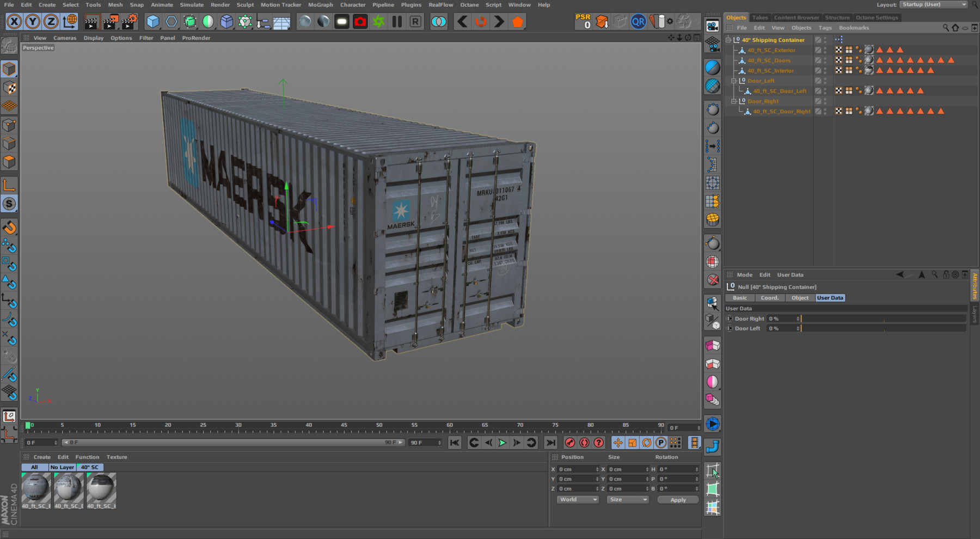Click the red Octane camera icon
The image size is (980, 539).
coord(360,22)
